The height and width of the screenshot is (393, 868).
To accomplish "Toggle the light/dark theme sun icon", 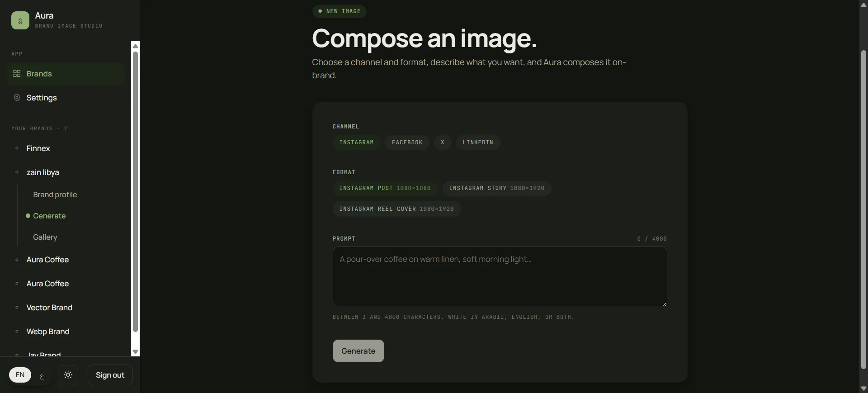I will click(x=68, y=375).
